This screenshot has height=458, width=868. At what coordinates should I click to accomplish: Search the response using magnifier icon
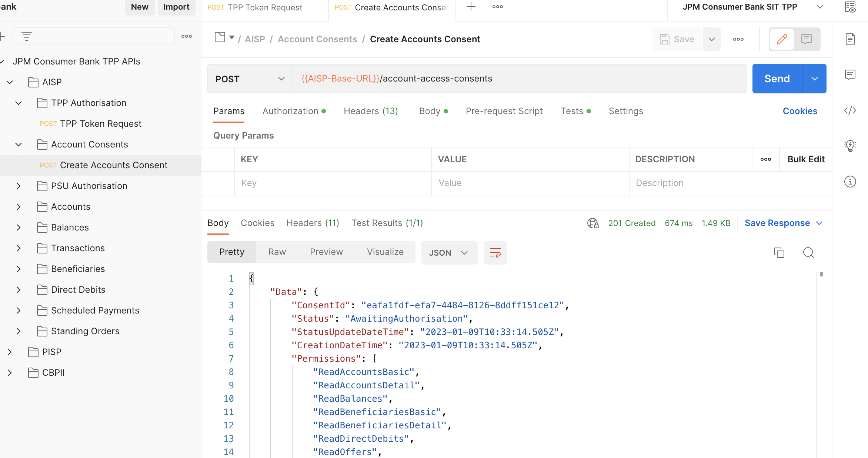[x=808, y=253]
